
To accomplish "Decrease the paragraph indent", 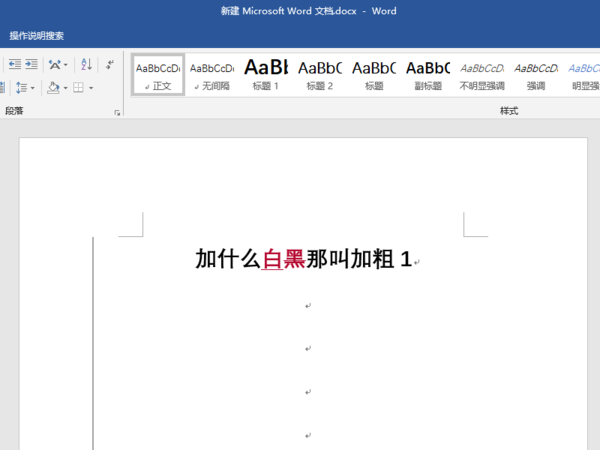I will (x=15, y=64).
